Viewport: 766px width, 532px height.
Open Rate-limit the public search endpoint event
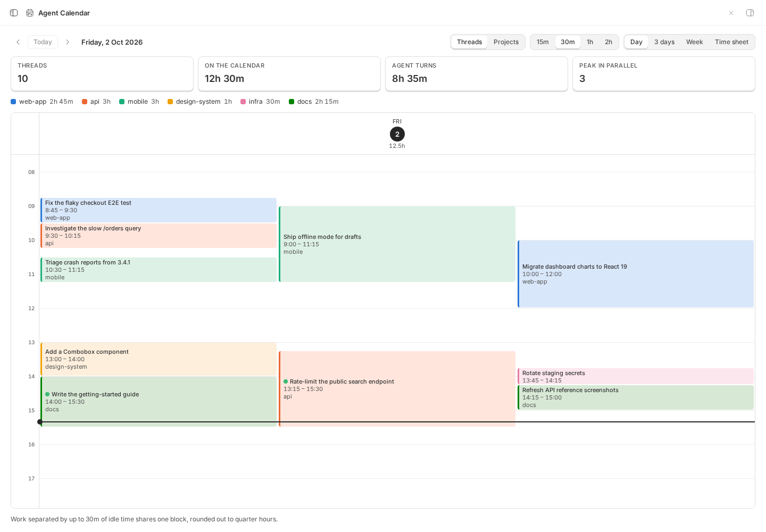coord(397,389)
